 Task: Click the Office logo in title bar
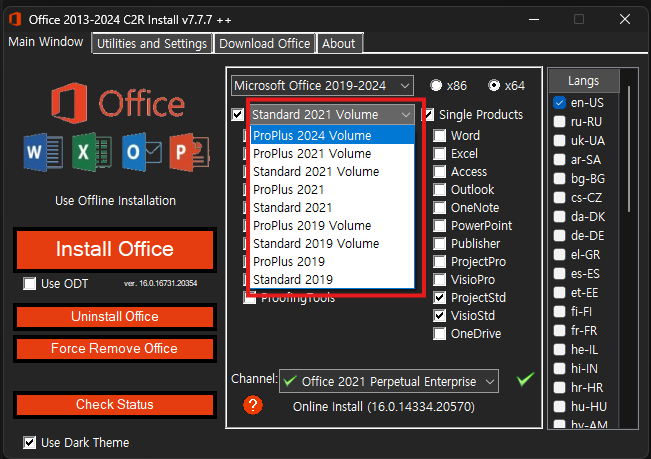(x=15, y=19)
